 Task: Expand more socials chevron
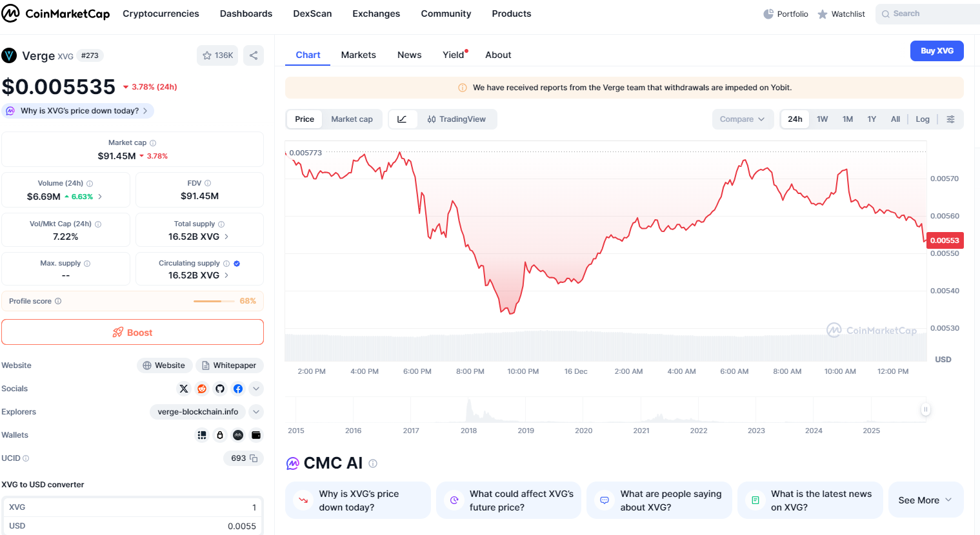pos(256,389)
